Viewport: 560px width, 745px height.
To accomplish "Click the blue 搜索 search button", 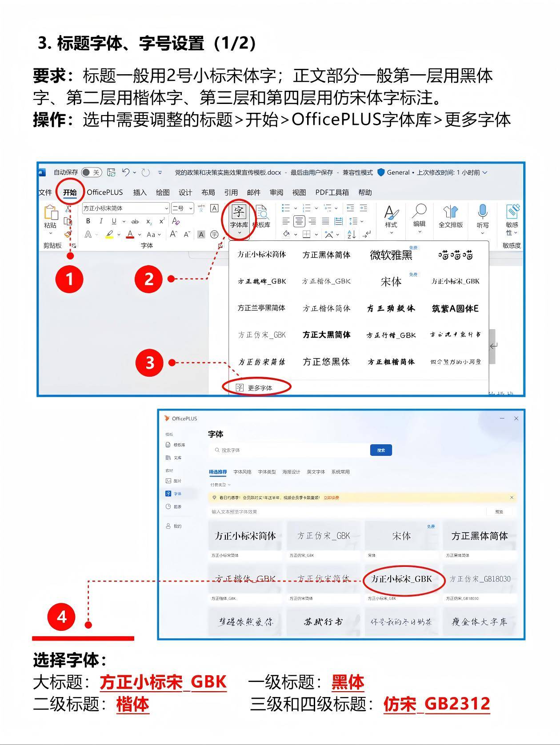I will 381,450.
